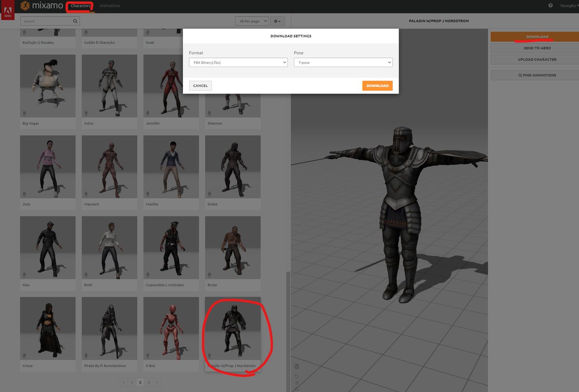Open the Format FBX Binary dropdown
579x392 pixels.
pos(238,62)
